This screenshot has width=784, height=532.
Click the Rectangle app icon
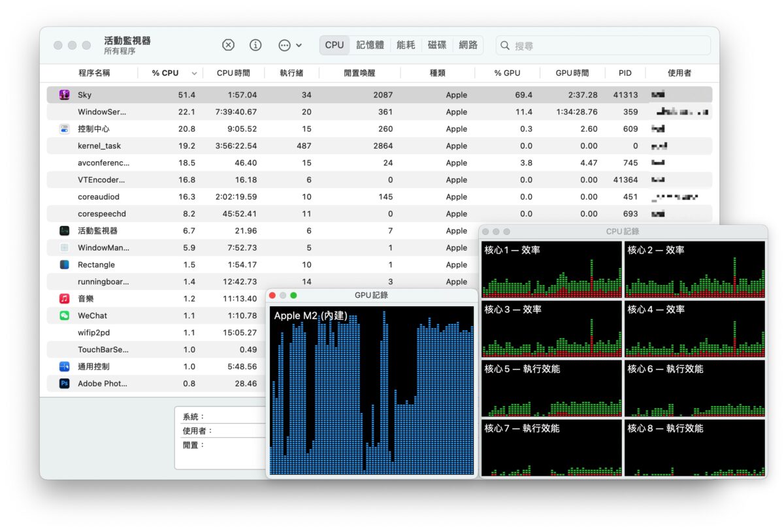click(64, 264)
